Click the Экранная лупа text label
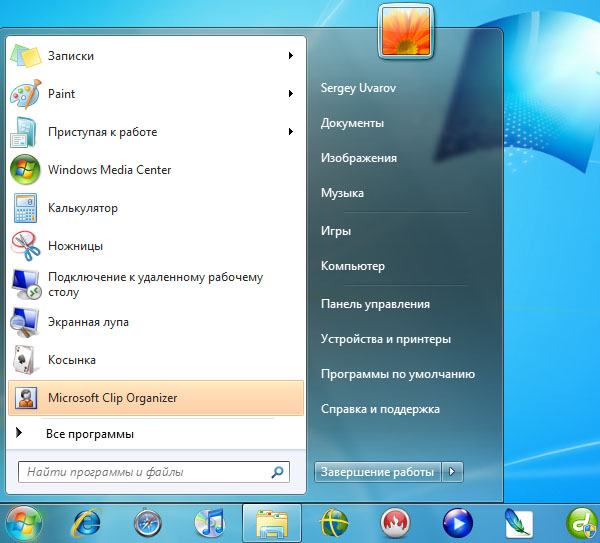Screen dimensions: 600x543 click(x=88, y=322)
